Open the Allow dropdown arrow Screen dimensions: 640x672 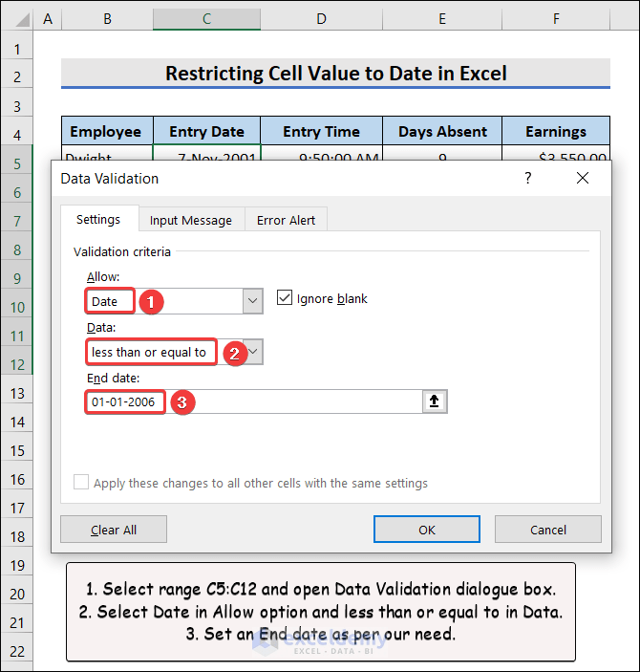coord(253,301)
